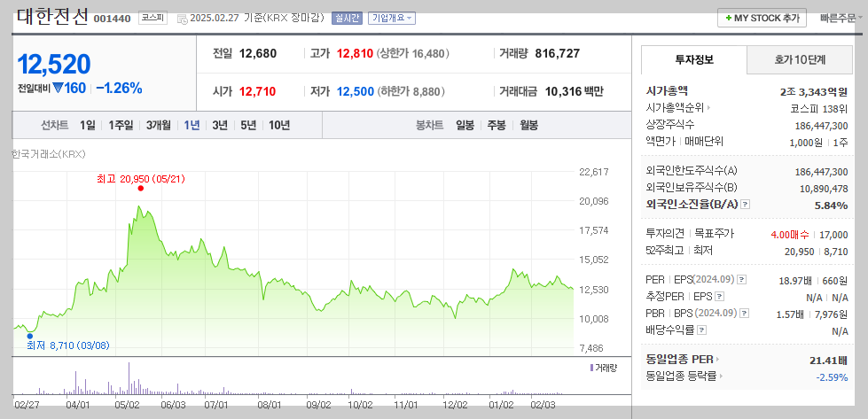
Task: Click the MY STOCK 추가 button
Action: (762, 18)
